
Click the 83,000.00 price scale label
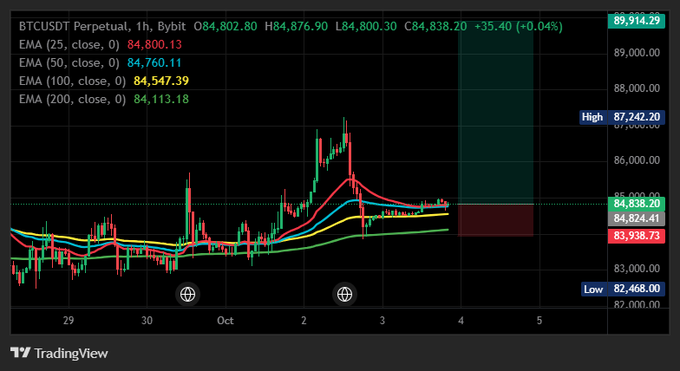(637, 269)
